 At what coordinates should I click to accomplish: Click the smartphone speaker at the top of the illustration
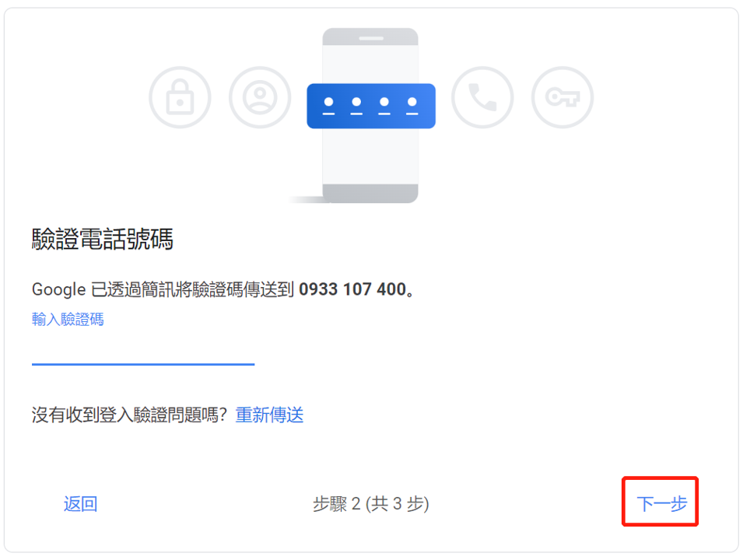pos(371,38)
